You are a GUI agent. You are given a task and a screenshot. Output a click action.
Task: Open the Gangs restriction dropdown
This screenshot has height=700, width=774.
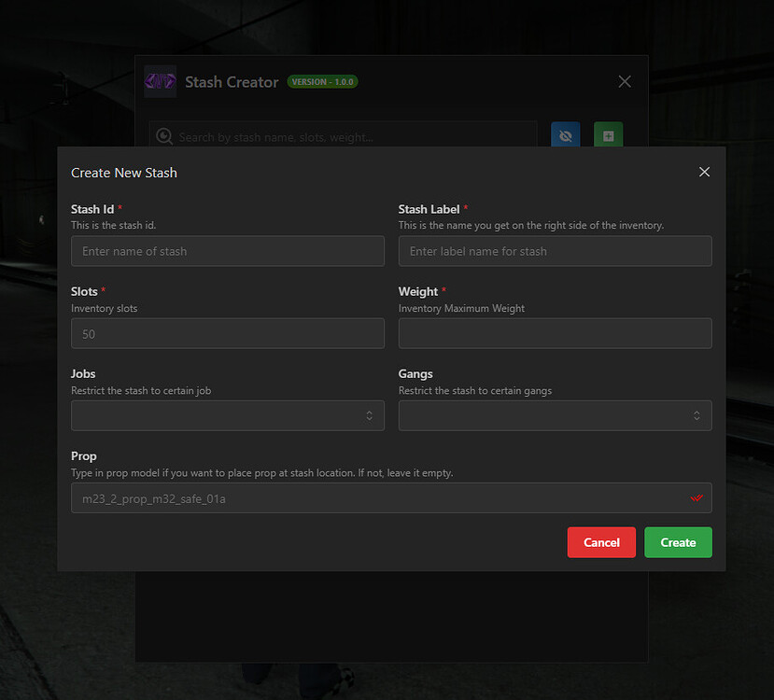555,415
